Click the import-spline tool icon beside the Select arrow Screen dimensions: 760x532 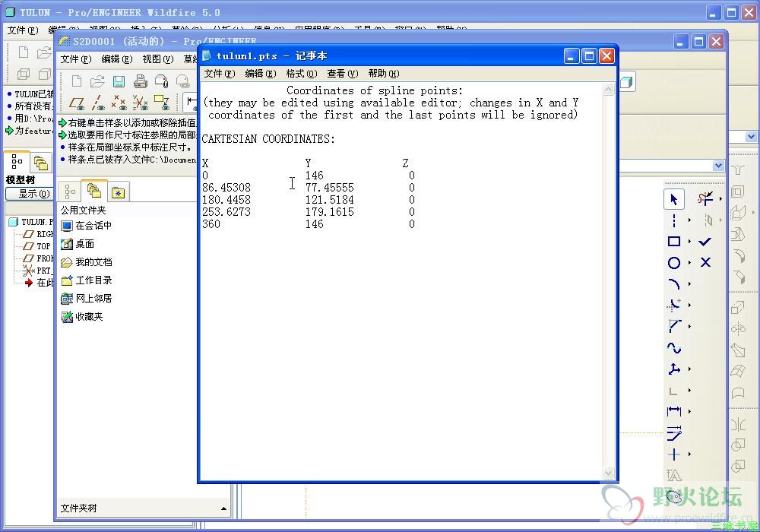705,198
